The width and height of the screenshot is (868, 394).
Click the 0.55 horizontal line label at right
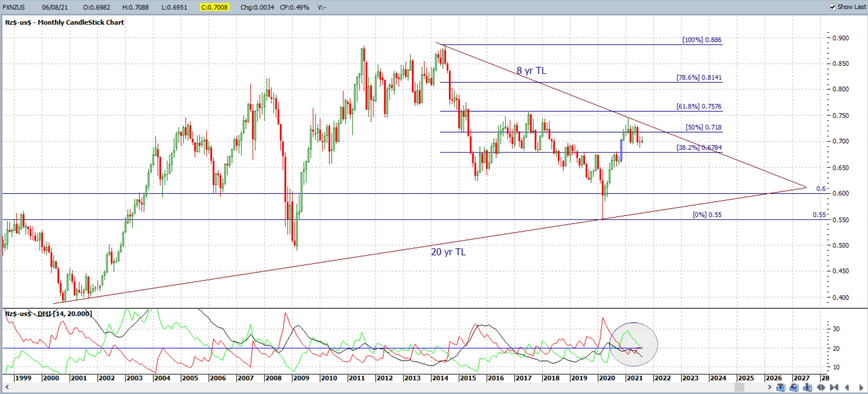tap(819, 215)
